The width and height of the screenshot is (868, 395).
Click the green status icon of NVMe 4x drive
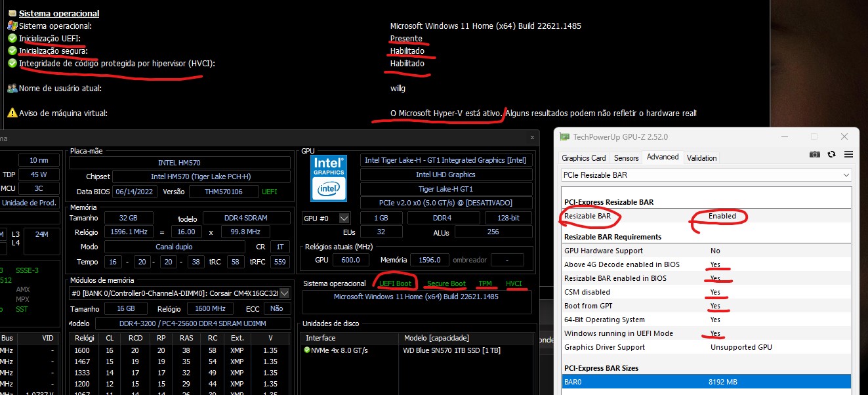tap(307, 350)
